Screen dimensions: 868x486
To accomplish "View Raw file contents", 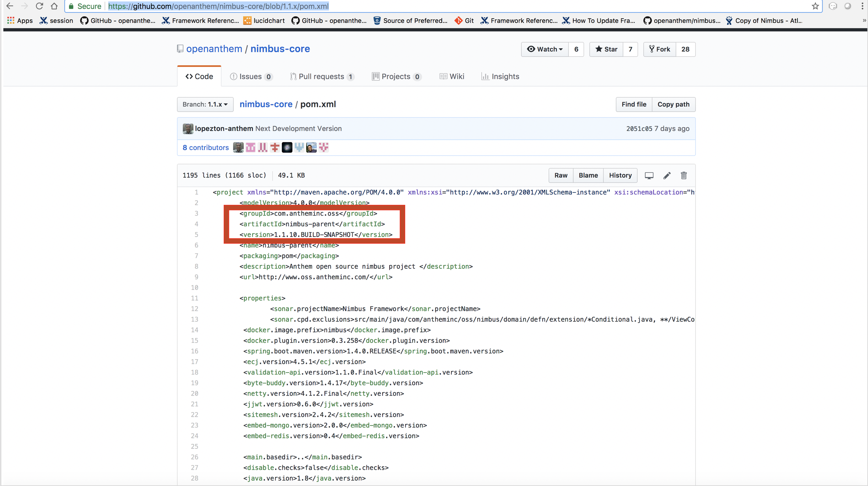I will 561,175.
